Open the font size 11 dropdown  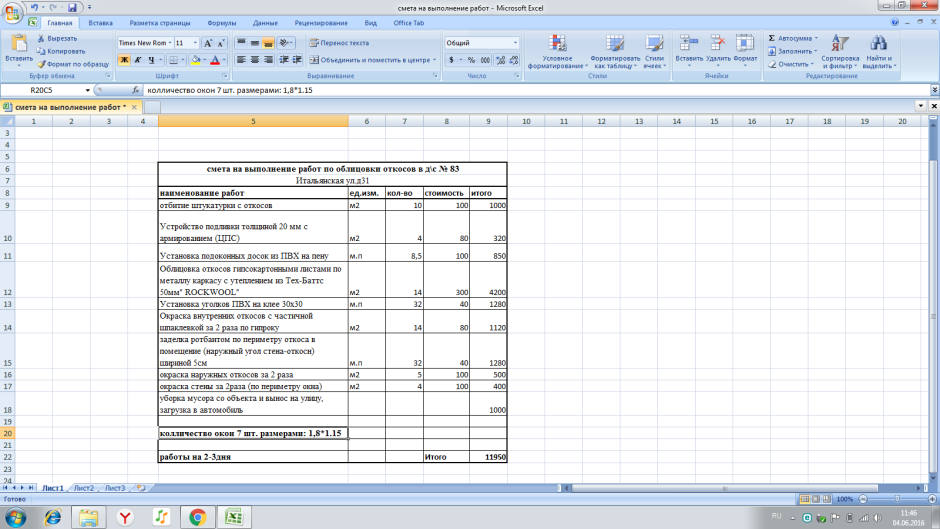point(195,43)
